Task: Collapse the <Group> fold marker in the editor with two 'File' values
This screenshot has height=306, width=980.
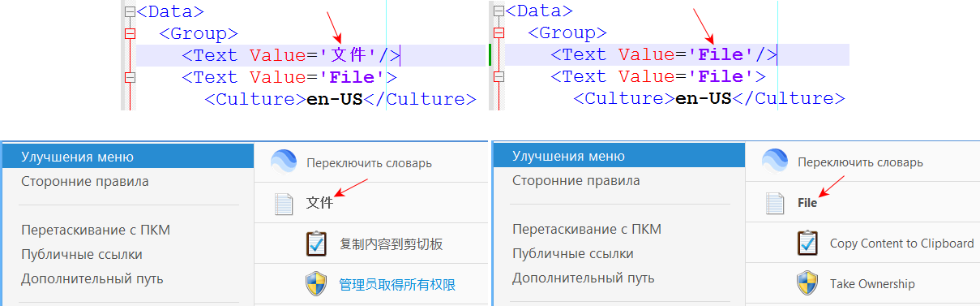Action: (x=498, y=33)
